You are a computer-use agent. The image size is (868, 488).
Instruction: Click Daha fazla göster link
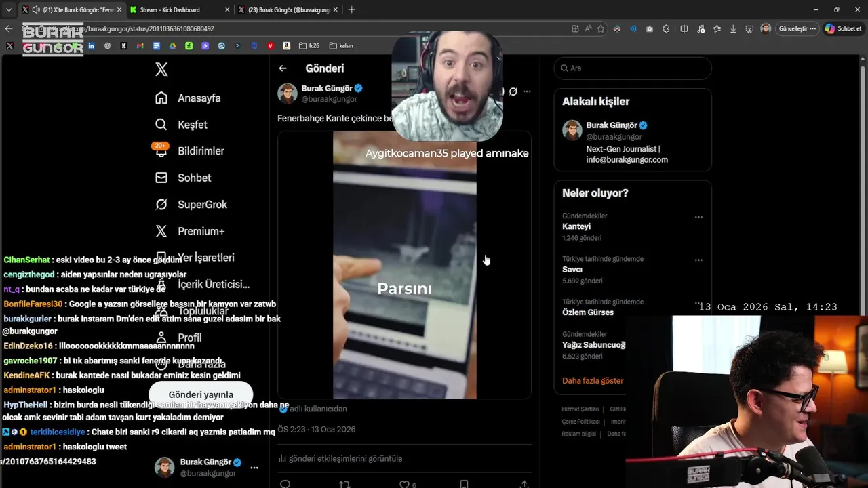[593, 381]
